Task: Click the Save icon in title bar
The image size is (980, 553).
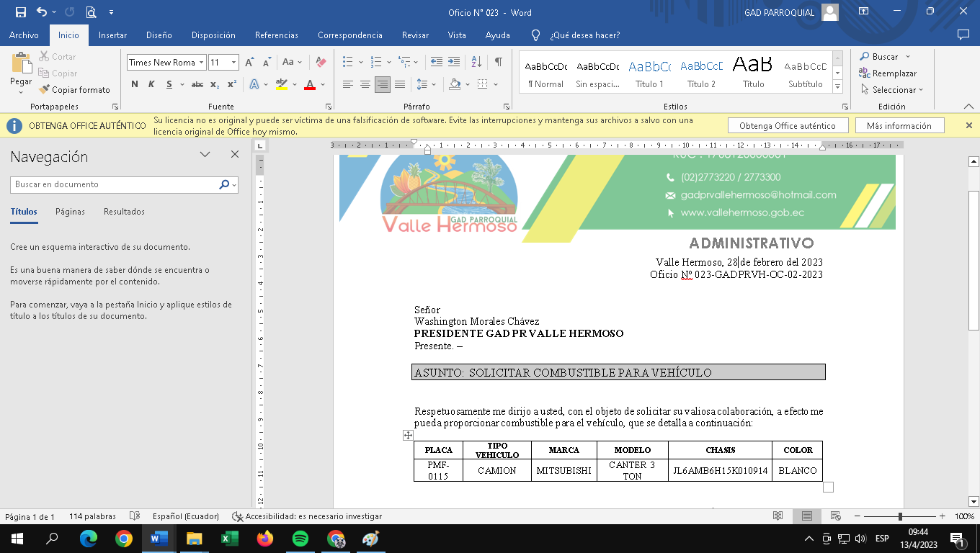Action: click(x=20, y=12)
